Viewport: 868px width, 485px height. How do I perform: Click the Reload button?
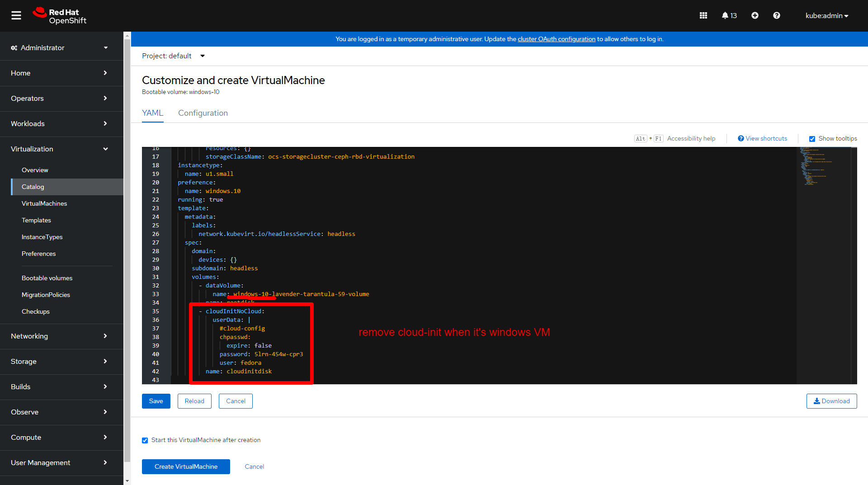pyautogui.click(x=194, y=401)
